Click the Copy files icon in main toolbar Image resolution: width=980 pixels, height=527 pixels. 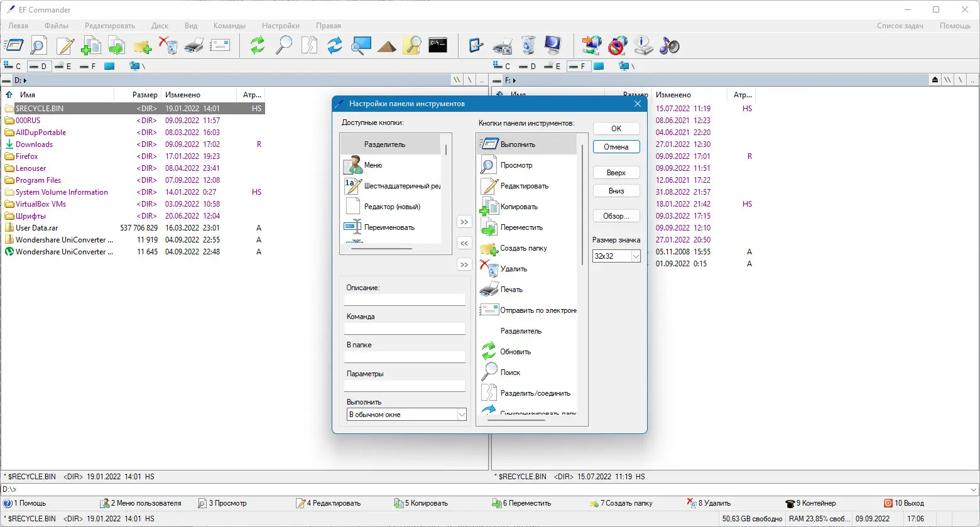pos(91,45)
